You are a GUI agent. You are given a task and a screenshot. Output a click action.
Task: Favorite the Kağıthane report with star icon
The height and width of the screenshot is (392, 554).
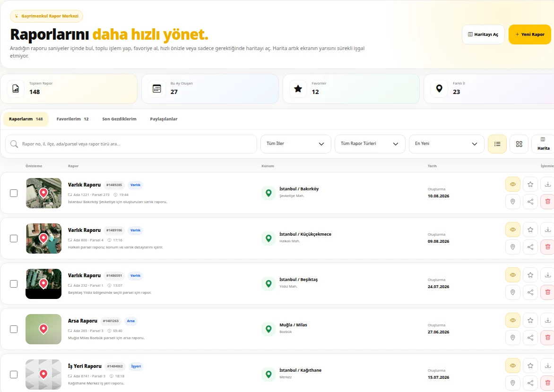[530, 366]
